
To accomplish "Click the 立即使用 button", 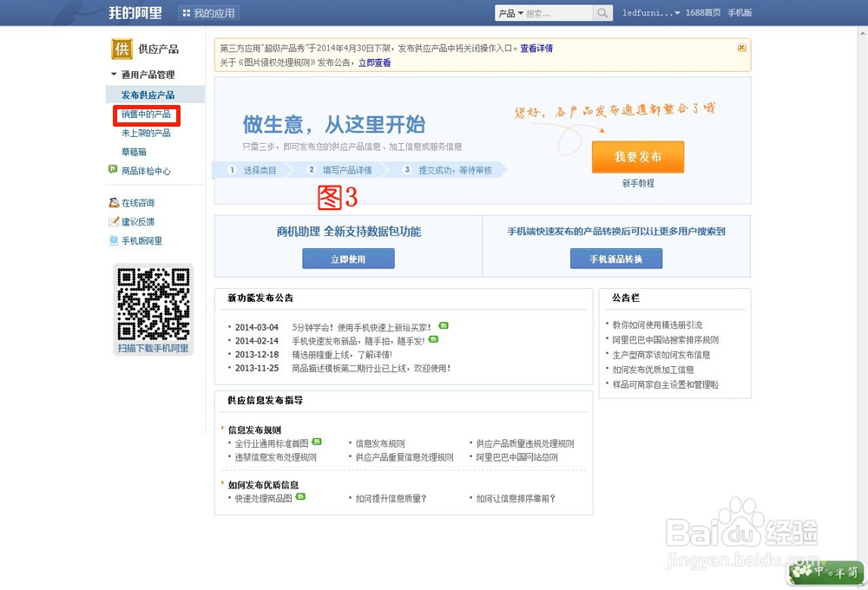I will [348, 259].
